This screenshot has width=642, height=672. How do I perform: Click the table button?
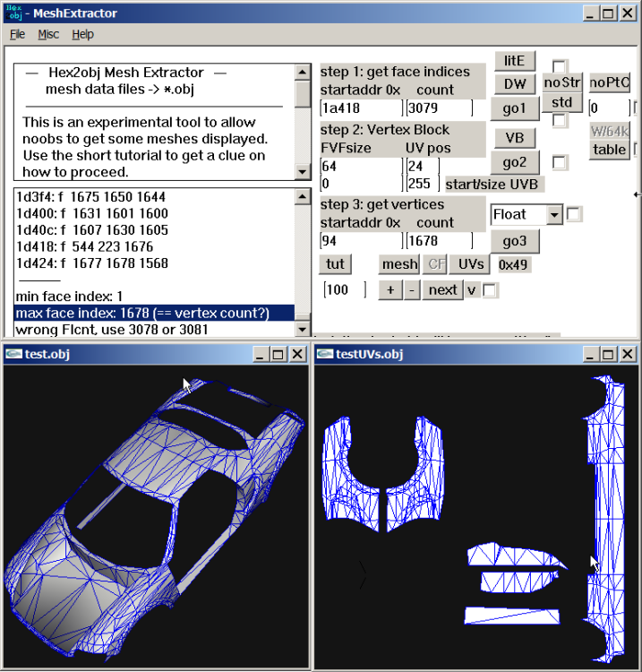[609, 150]
